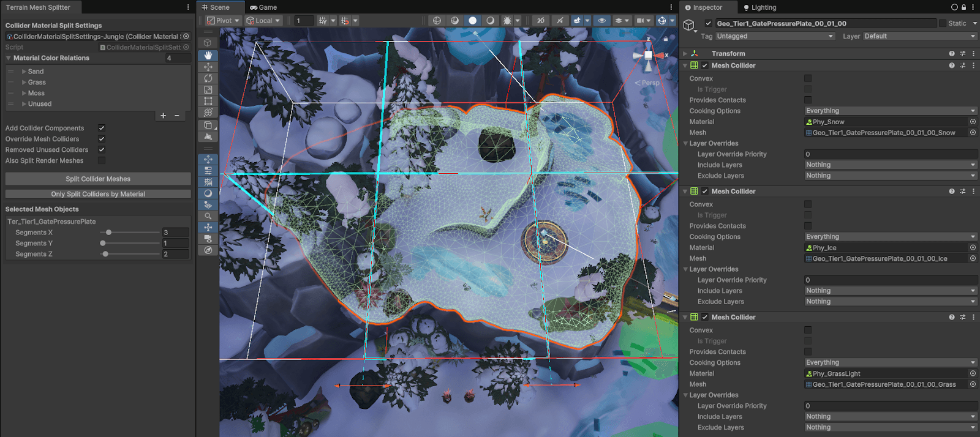The image size is (980, 437).
Task: Expand the Moss material relation
Action: tap(24, 93)
